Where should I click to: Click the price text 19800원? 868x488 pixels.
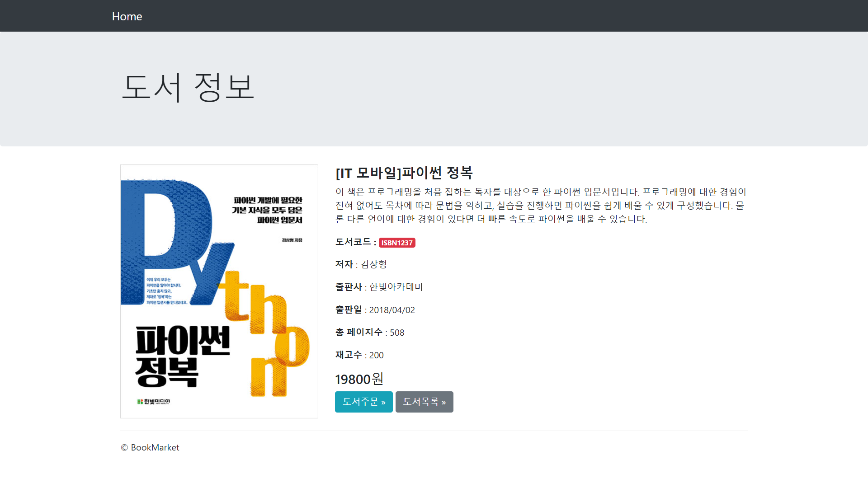[359, 379]
